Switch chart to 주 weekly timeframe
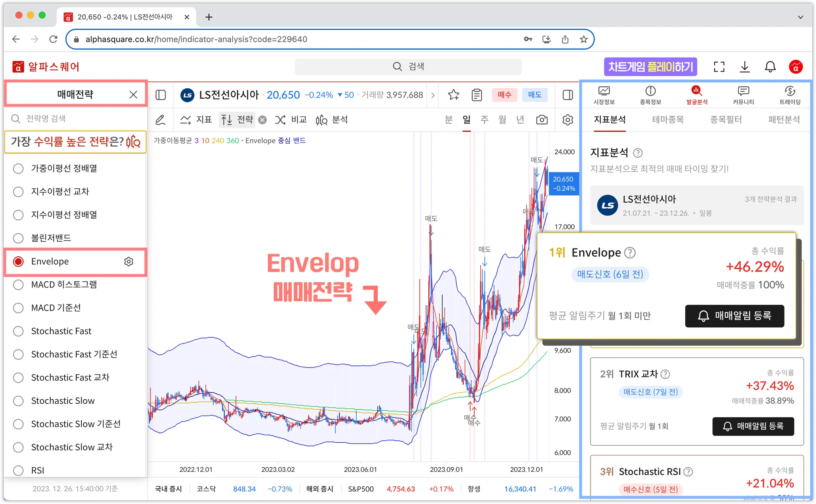 coord(484,120)
